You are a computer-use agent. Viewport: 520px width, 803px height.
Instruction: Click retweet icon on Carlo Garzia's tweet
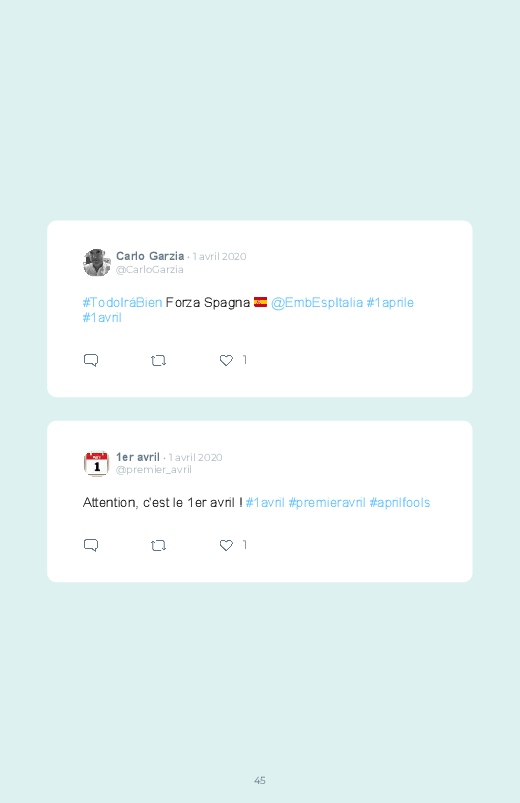tap(158, 361)
